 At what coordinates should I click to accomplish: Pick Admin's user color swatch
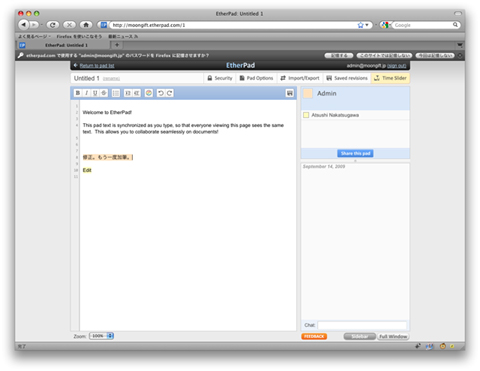(308, 93)
